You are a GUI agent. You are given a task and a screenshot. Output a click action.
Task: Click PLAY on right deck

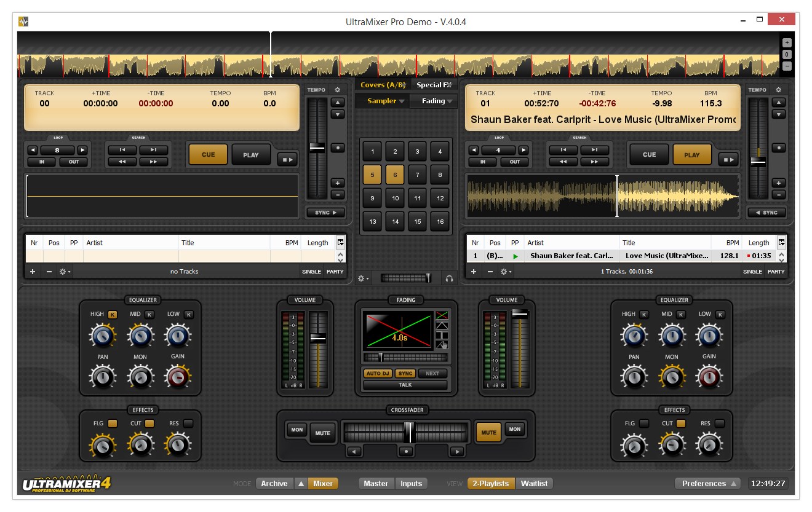pos(692,155)
